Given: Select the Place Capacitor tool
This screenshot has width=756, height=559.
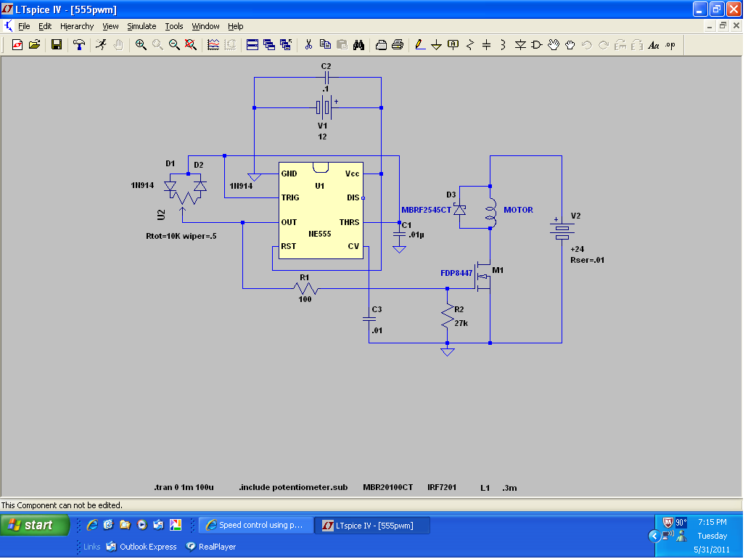Looking at the screenshot, I should tap(487, 45).
